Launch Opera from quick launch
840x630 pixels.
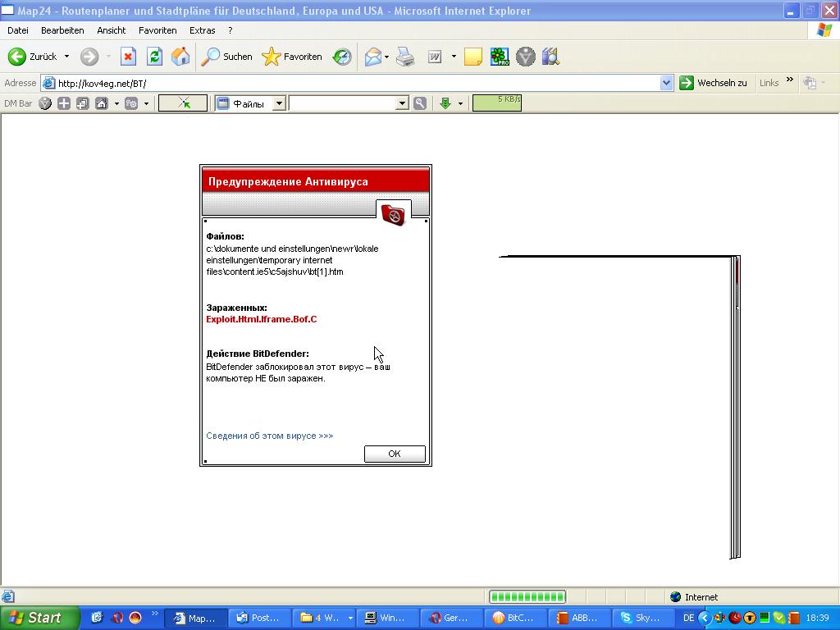click(117, 618)
